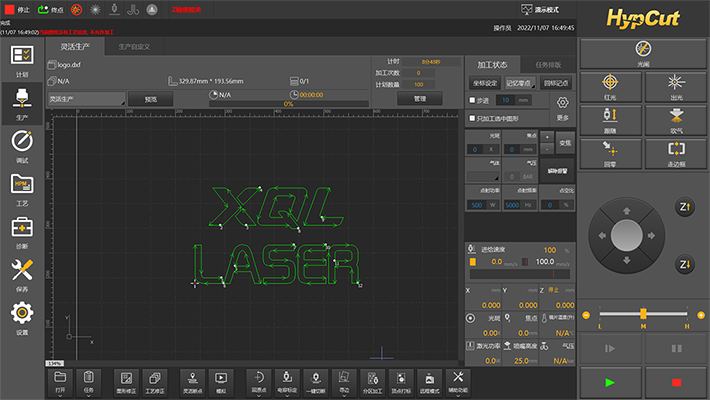710x400 pixels.
Task: Click the Simulate (模拟) icon in bottom toolbar
Action: coord(222,380)
